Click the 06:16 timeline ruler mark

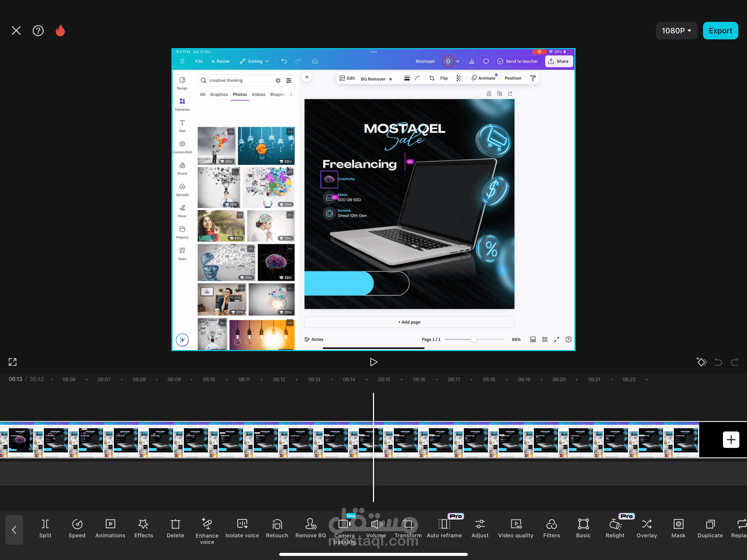(x=419, y=379)
